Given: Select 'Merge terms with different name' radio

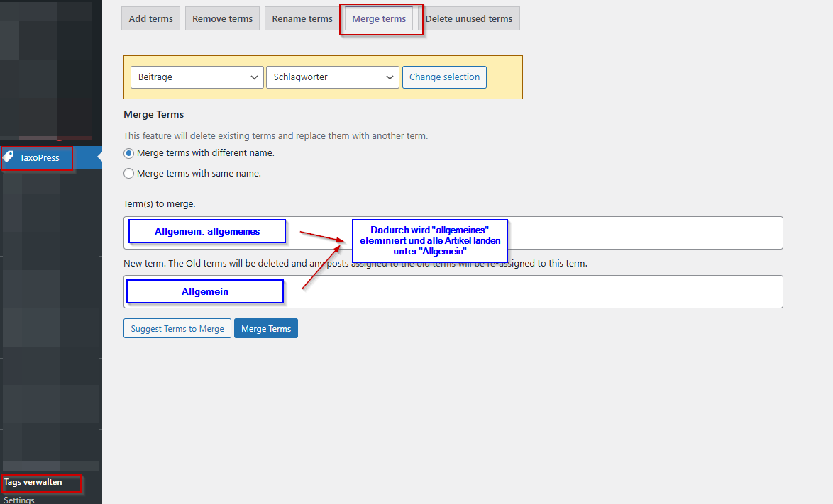Looking at the screenshot, I should click(128, 153).
